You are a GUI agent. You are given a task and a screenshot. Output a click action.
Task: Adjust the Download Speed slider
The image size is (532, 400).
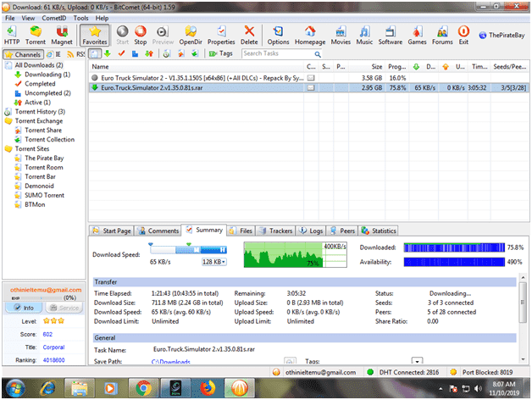[188, 250]
